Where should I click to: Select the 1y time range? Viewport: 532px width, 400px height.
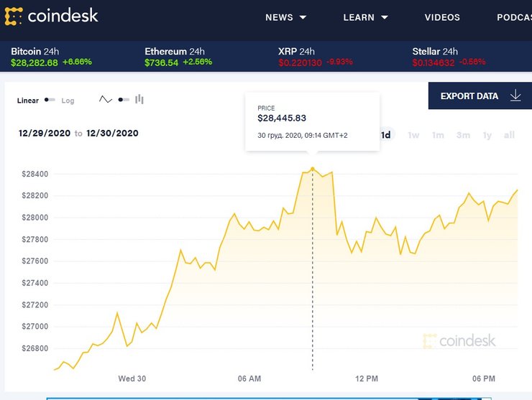487,135
